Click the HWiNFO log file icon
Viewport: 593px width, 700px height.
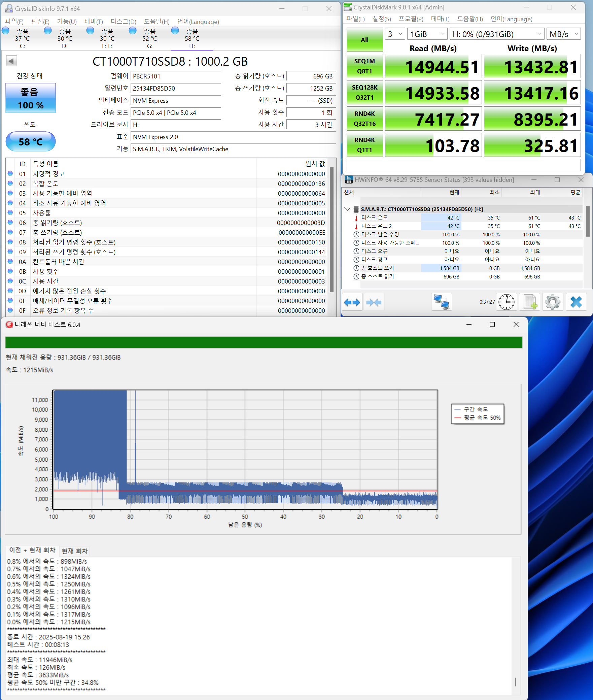530,302
